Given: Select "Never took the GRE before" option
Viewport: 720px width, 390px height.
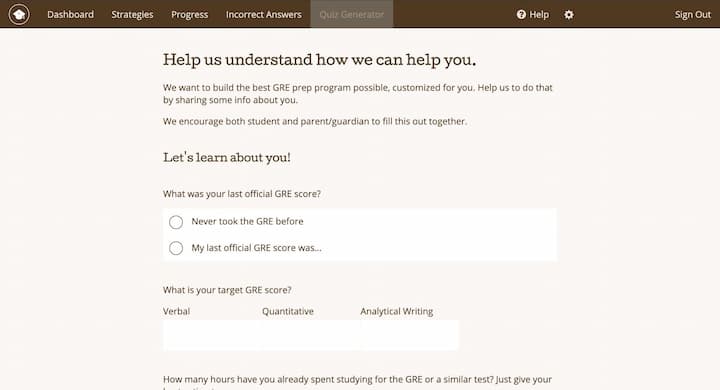Looking at the screenshot, I should (176, 222).
